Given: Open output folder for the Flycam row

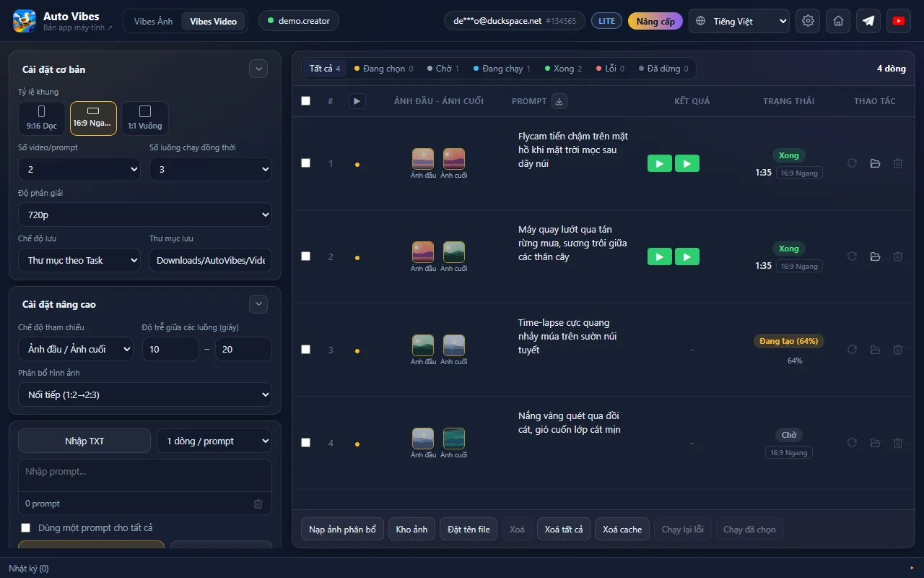Looking at the screenshot, I should (x=875, y=164).
